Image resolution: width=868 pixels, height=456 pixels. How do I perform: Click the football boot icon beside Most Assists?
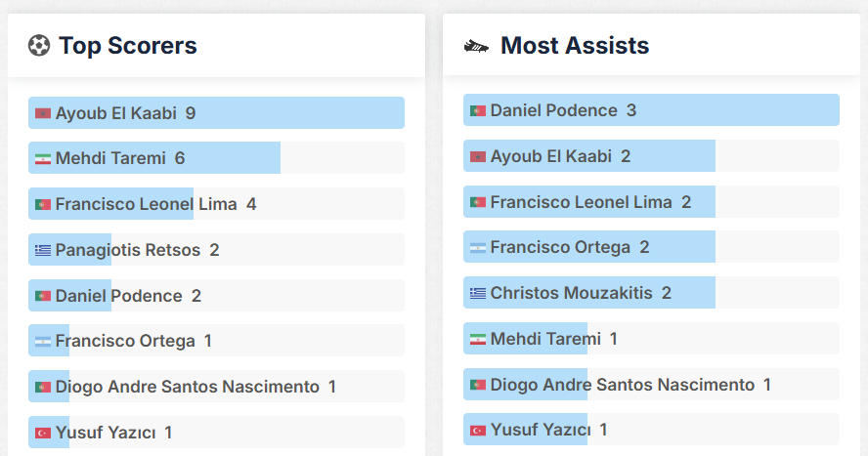point(476,46)
